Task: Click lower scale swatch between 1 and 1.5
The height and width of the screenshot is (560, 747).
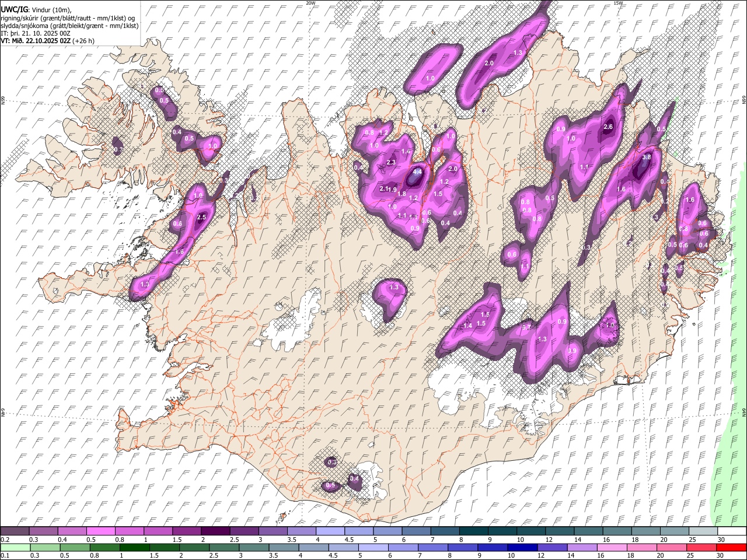Action: (134, 547)
